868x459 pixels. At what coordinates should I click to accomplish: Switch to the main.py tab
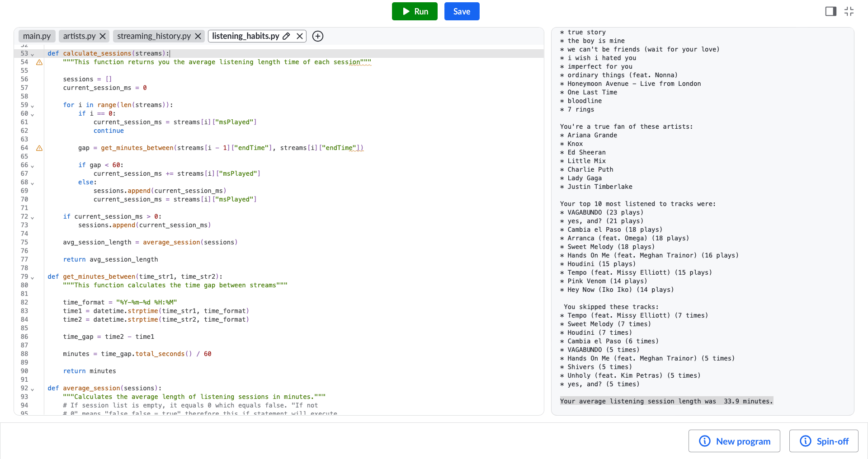pos(37,36)
